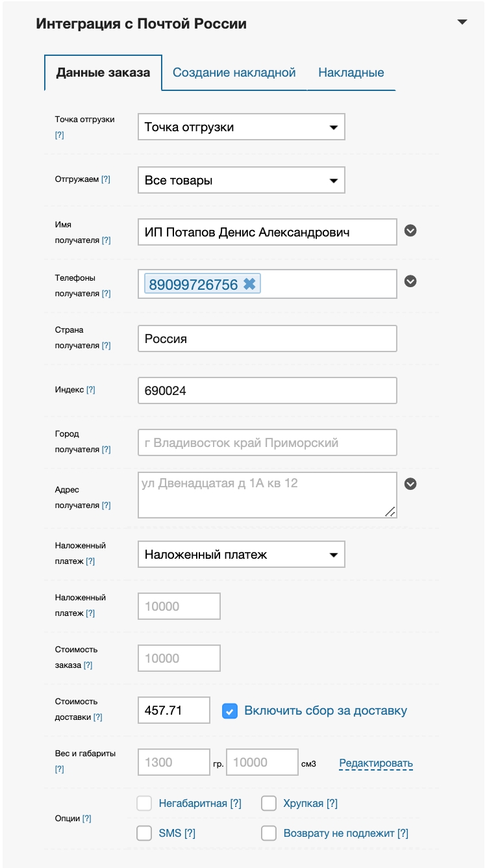Switch to the Создание накладной tab
The height and width of the screenshot is (868, 487).
click(x=234, y=73)
